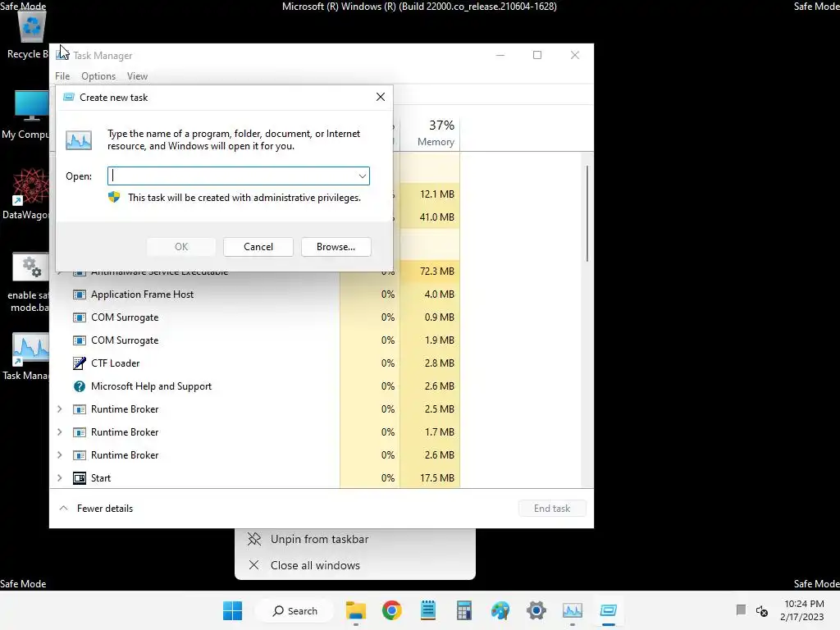Click the 41.0 MB memory cell

click(x=436, y=217)
